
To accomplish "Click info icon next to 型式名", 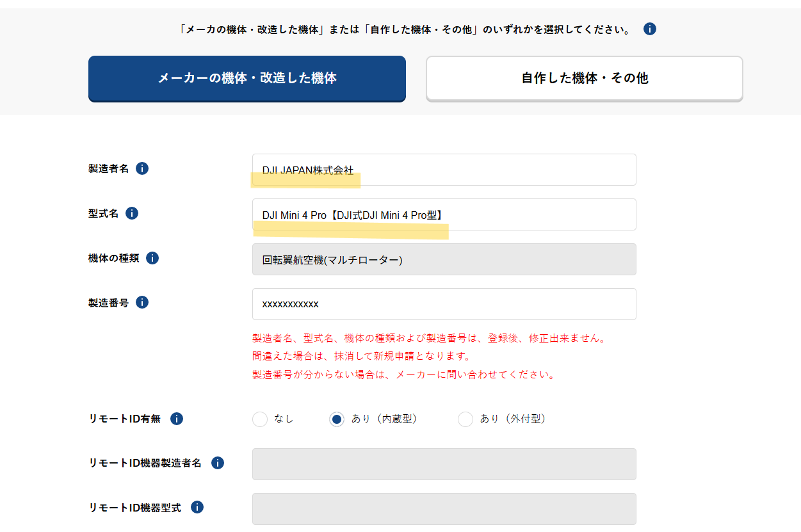I will (x=132, y=213).
